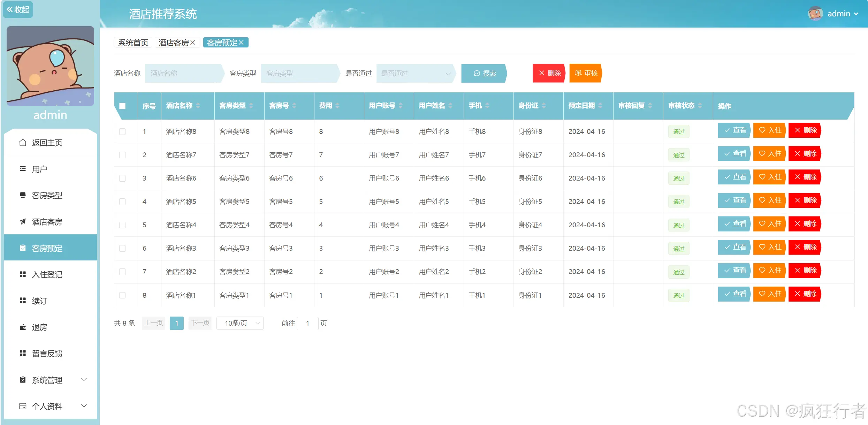Toggle the select-all checkbox in table header

(122, 106)
